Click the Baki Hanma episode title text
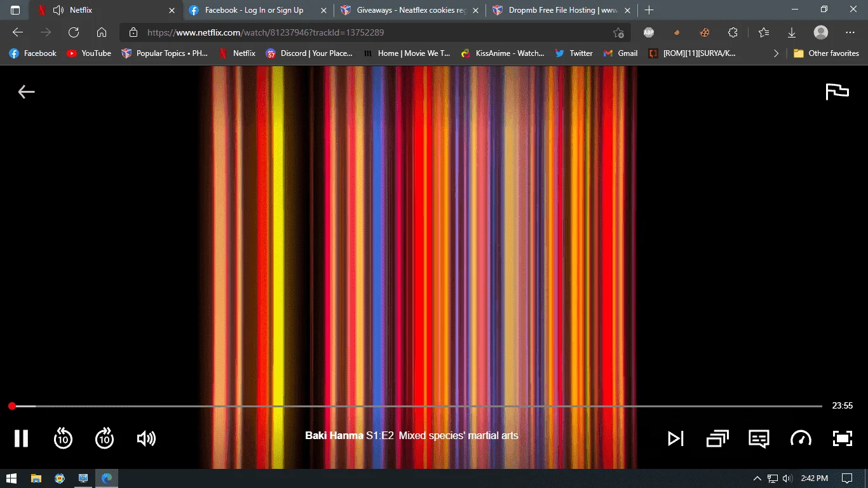Image resolution: width=868 pixels, height=488 pixels. [x=412, y=436]
